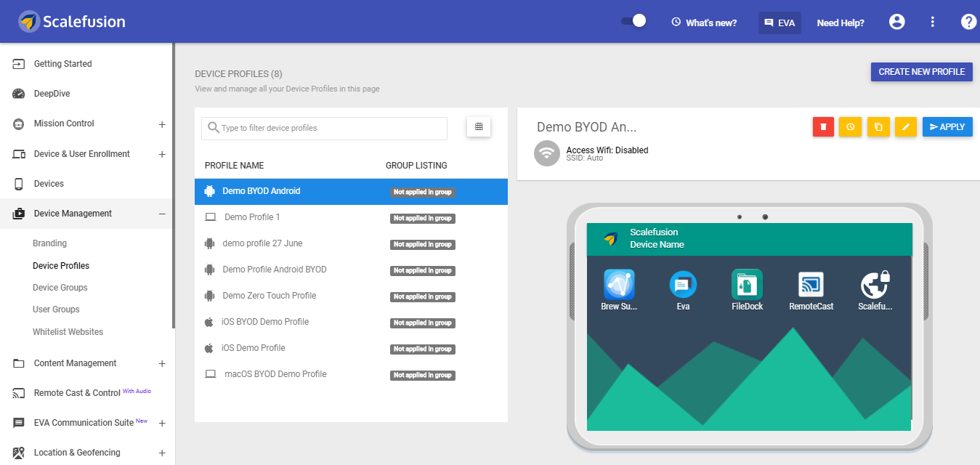Click Brew Su... app icon in preview
980x465 pixels.
619,285
